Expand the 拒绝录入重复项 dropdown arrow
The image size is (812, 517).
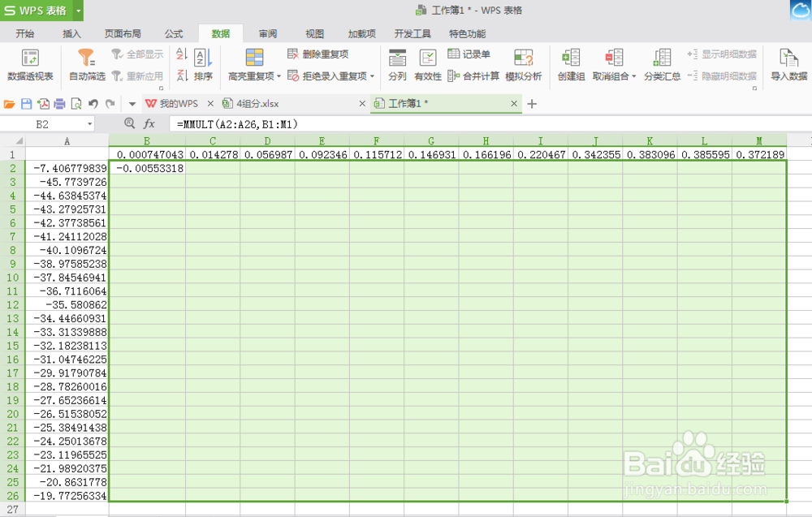click(373, 76)
